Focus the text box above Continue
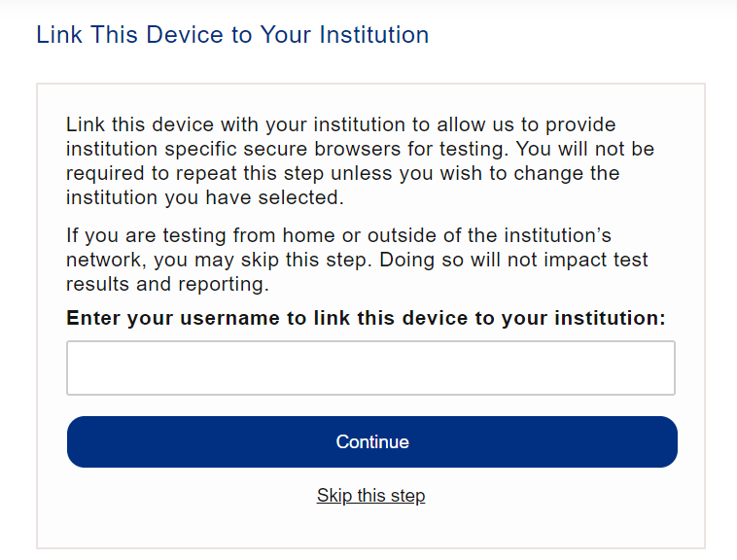The width and height of the screenshot is (737, 560). click(370, 367)
